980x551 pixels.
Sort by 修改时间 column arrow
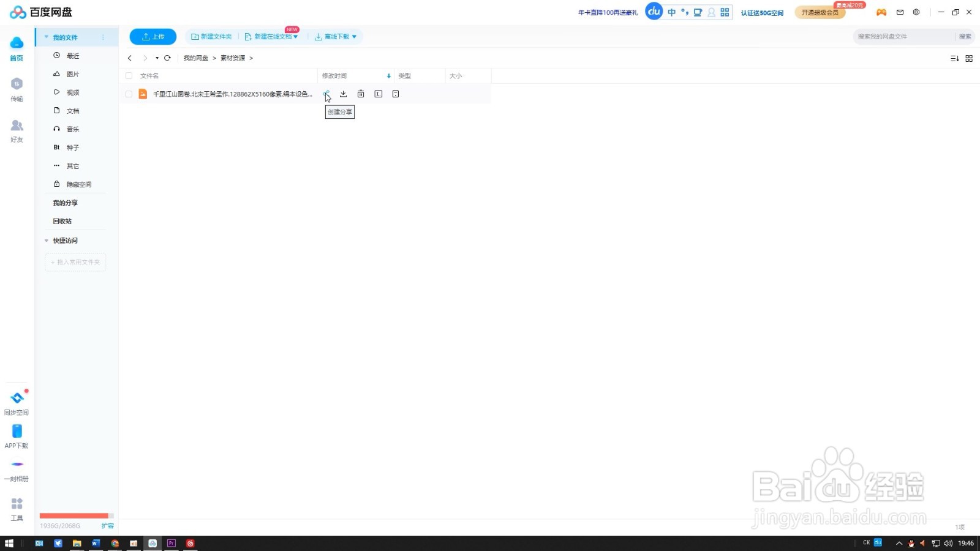[388, 76]
